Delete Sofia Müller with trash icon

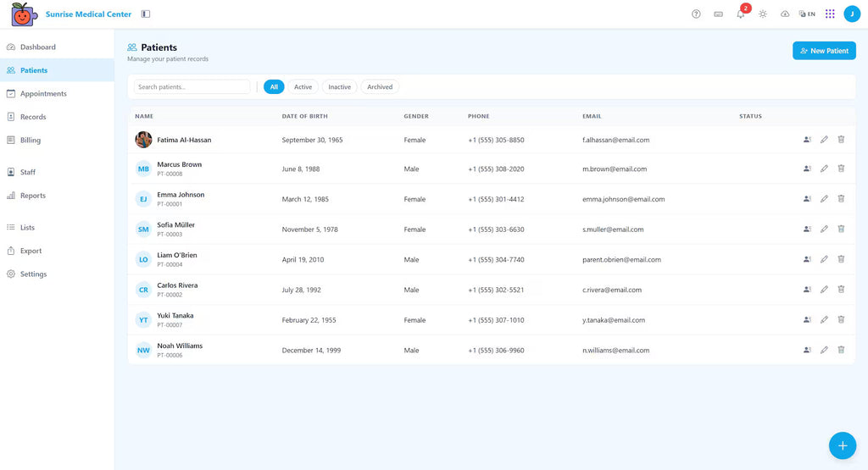pyautogui.click(x=841, y=229)
